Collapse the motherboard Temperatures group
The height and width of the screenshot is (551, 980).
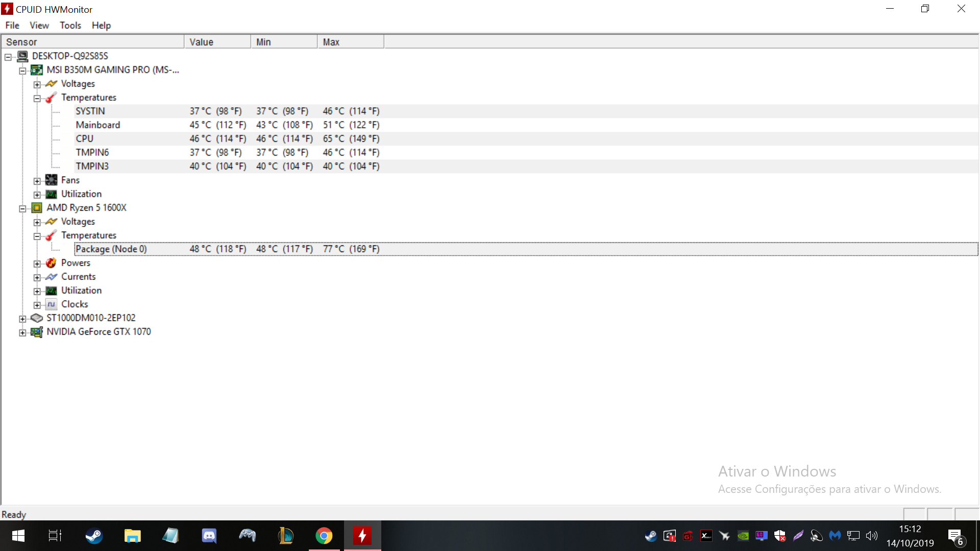[x=37, y=98]
